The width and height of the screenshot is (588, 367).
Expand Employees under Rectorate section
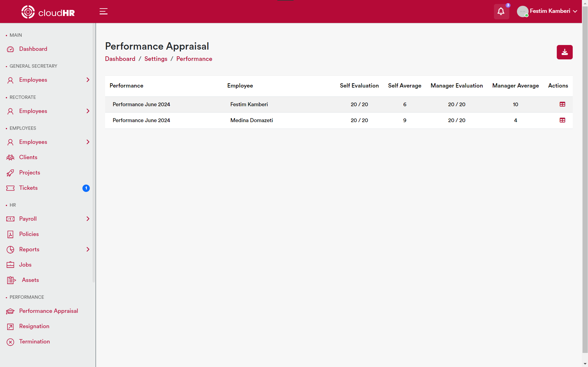pos(88,111)
